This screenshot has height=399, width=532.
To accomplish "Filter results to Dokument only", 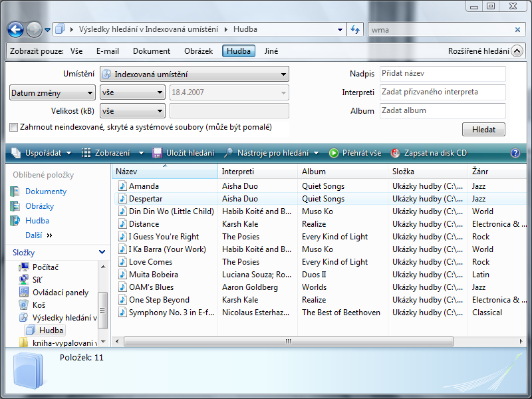I will point(152,51).
